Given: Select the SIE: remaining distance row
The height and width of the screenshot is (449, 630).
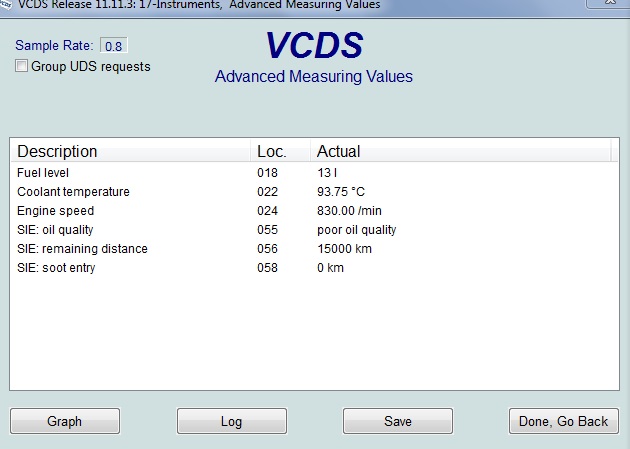Looking at the screenshot, I should pos(314,249).
